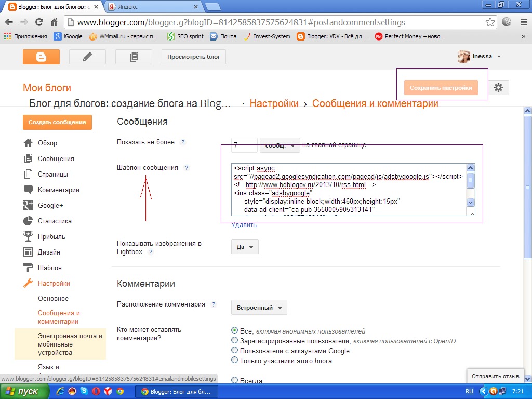The image size is (532, 399).
Task: Open the posts list icon button
Action: (x=134, y=57)
